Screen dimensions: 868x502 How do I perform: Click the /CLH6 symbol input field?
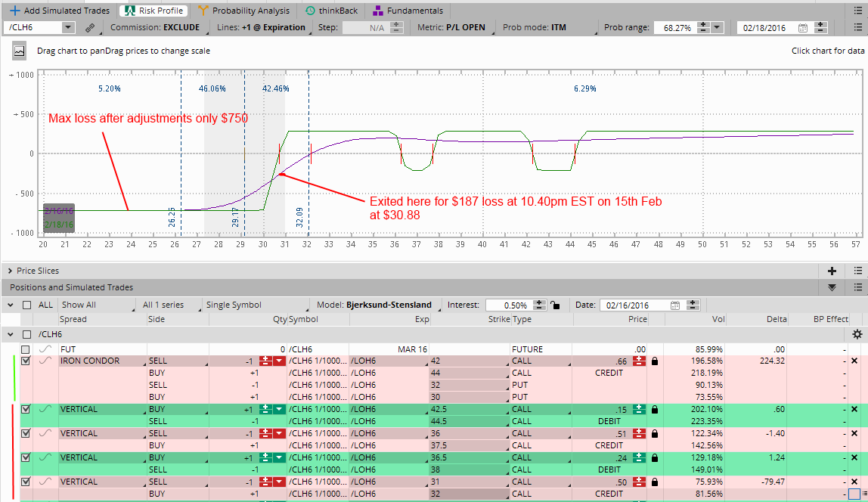[33, 28]
